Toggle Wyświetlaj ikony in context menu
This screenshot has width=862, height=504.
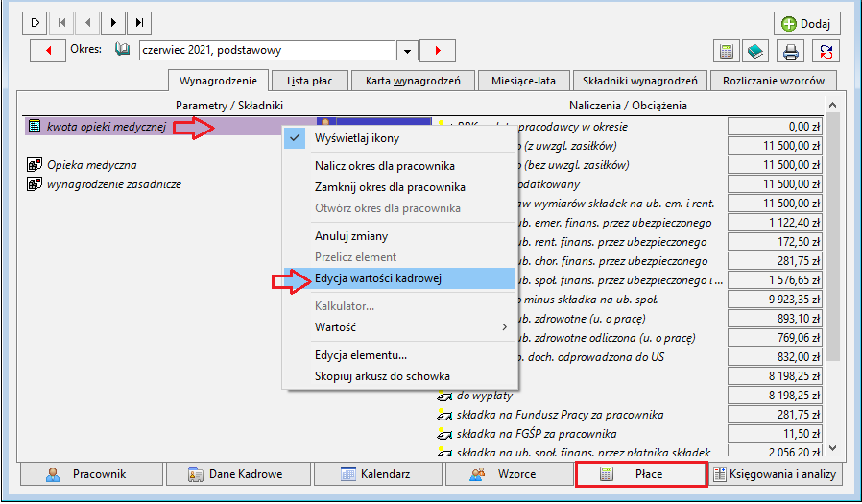[x=400, y=138]
